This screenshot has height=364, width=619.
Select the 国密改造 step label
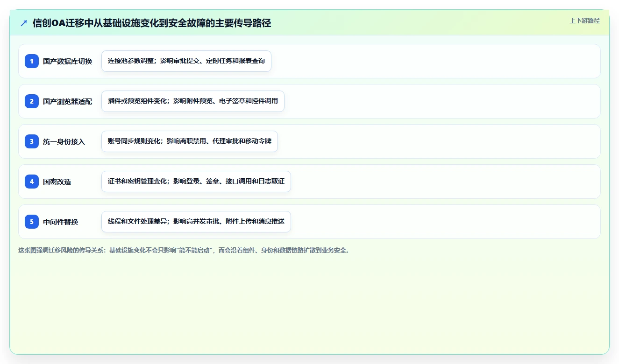click(x=57, y=182)
